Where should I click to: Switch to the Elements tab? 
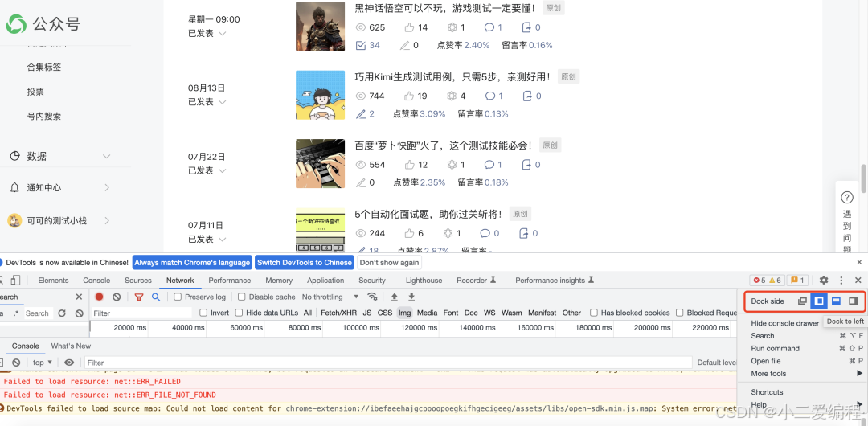(53, 281)
